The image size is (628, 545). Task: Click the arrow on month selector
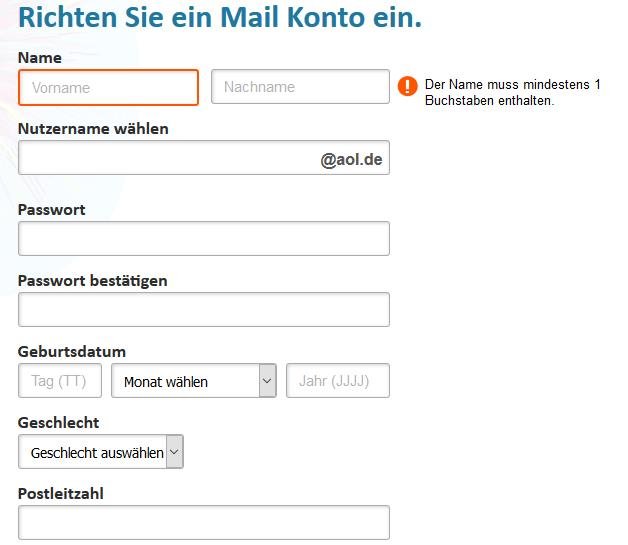268,381
